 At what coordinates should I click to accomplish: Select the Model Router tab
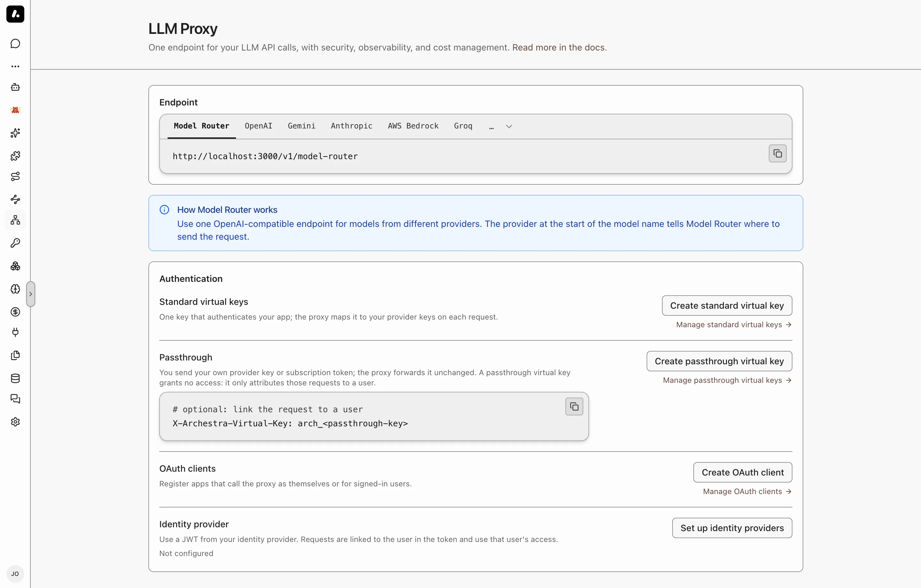pyautogui.click(x=201, y=126)
